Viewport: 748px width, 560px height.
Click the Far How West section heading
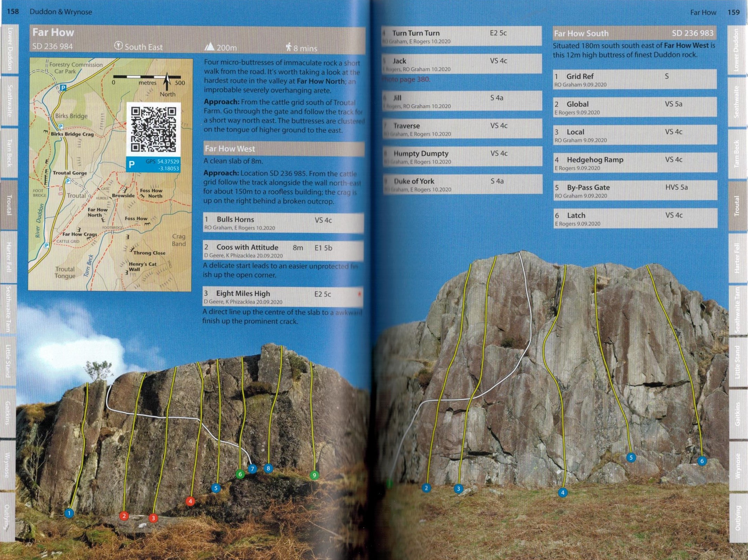pyautogui.click(x=283, y=149)
